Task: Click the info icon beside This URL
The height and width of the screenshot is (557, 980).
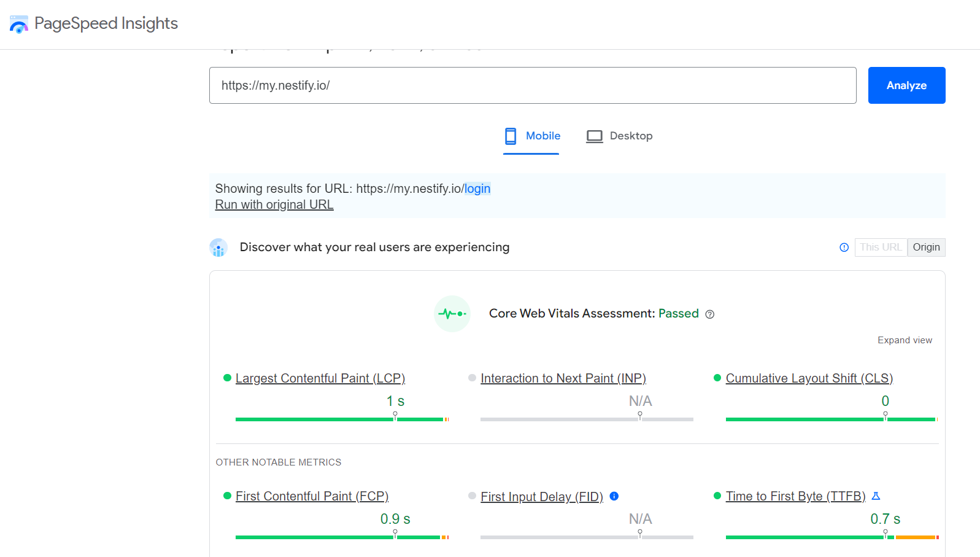Action: tap(844, 247)
